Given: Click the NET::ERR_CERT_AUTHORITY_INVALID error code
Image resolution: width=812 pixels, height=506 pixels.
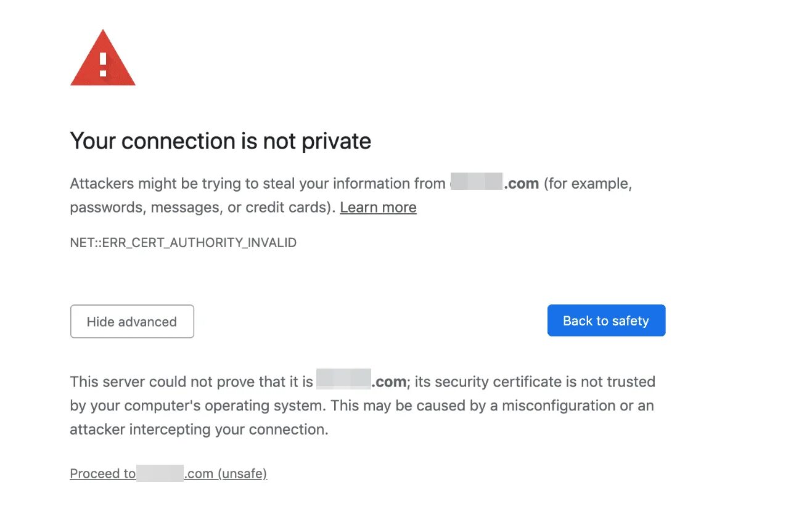Looking at the screenshot, I should pos(183,243).
